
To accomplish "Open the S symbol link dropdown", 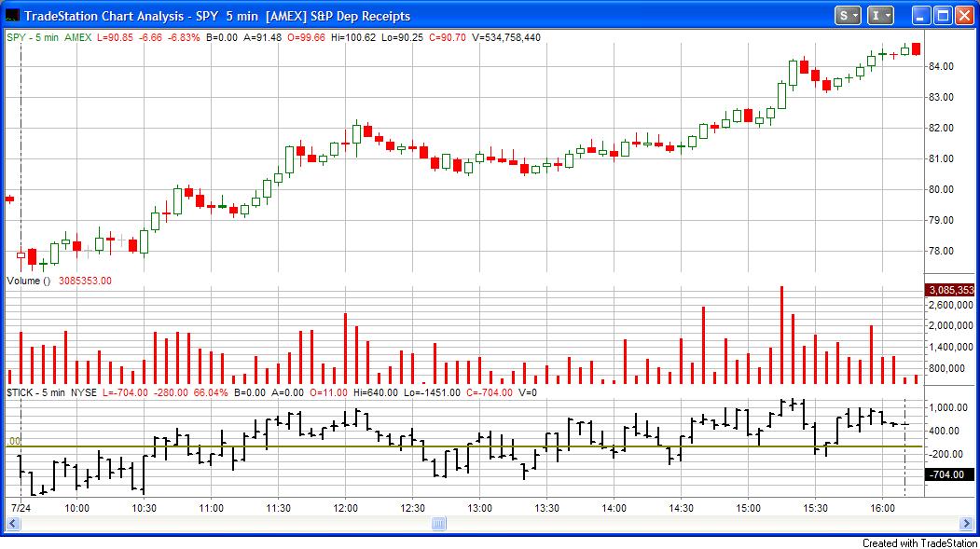I will (x=849, y=16).
